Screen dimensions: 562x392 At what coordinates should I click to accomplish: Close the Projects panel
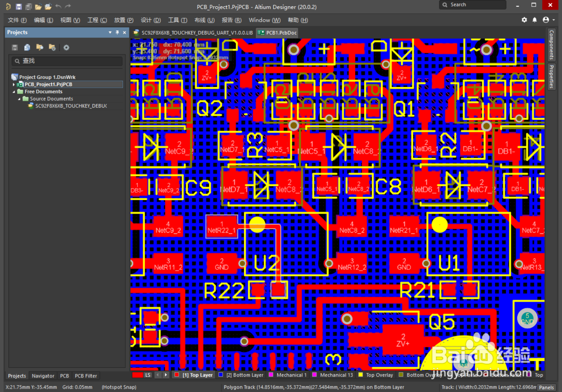tap(124, 32)
